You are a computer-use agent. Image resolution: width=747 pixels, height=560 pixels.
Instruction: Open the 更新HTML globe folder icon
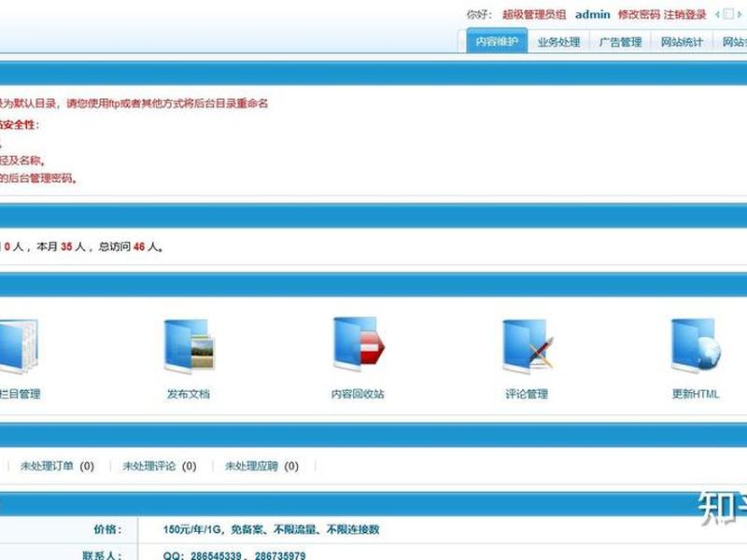tap(696, 345)
